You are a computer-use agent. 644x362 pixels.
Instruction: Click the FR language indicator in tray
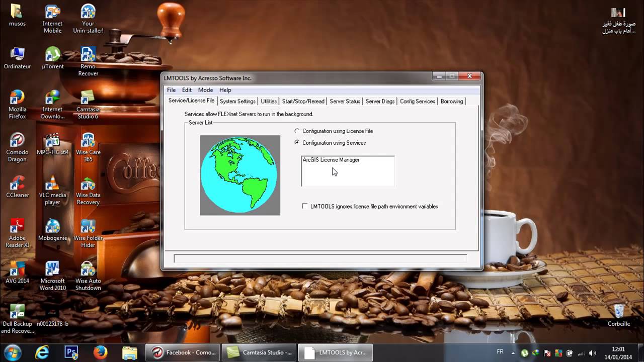coord(500,352)
